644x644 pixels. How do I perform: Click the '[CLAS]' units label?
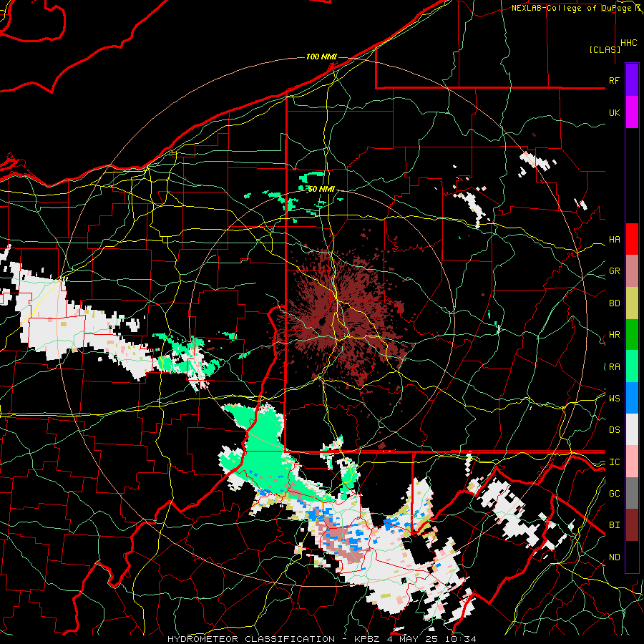click(605, 49)
